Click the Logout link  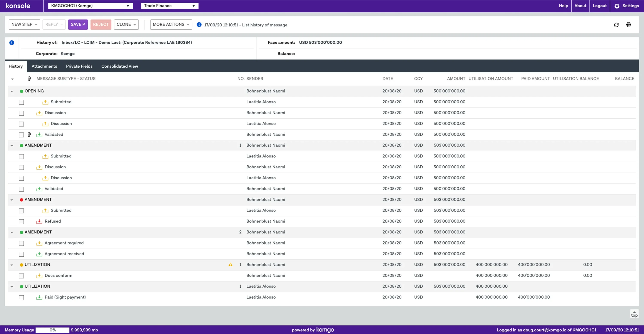pos(600,6)
